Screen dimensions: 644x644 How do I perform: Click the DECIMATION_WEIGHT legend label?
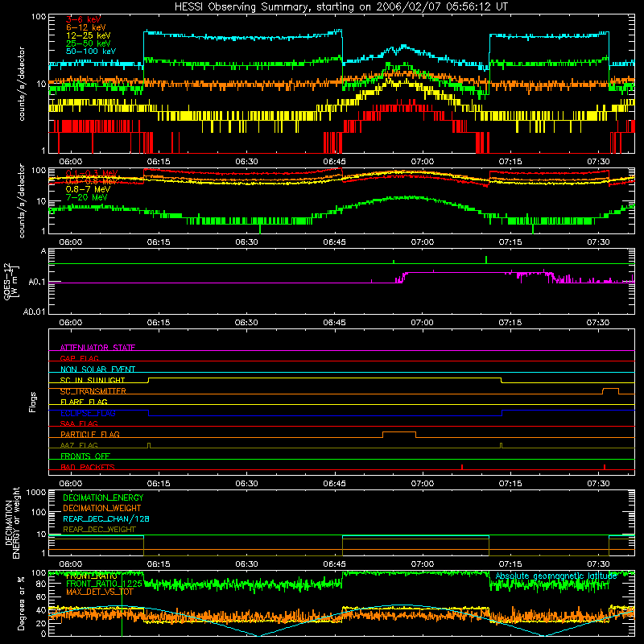[x=102, y=508]
